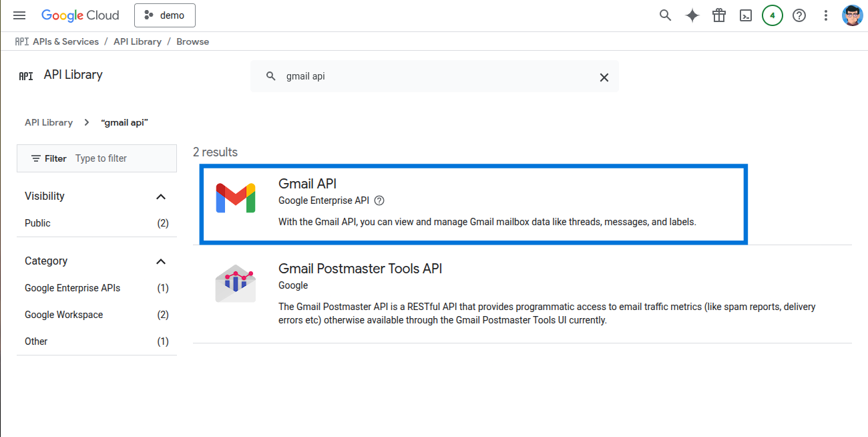Open the gift free trial icon
The height and width of the screenshot is (437, 868).
(719, 15)
